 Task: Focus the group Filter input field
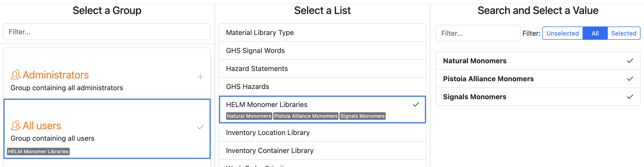point(107,32)
